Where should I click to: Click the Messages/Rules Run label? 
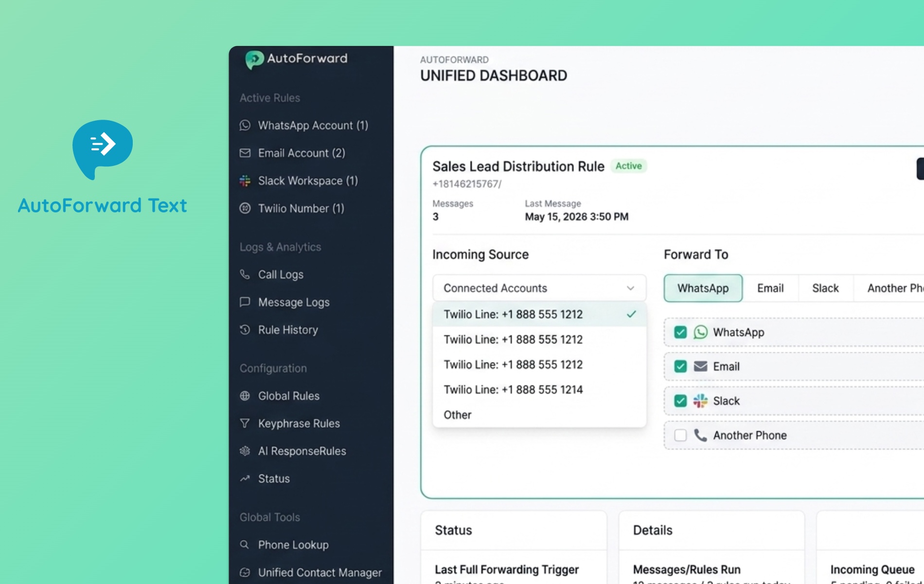(x=687, y=569)
